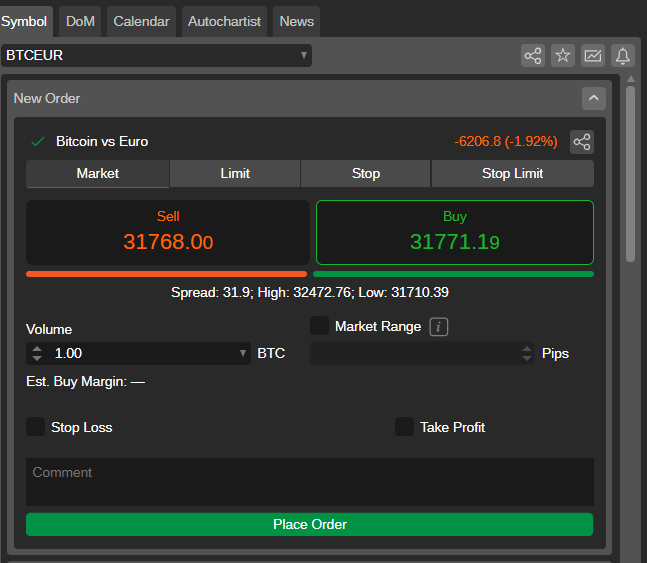
Task: Add BTCEUR to favorites with star icon
Action: coord(563,56)
